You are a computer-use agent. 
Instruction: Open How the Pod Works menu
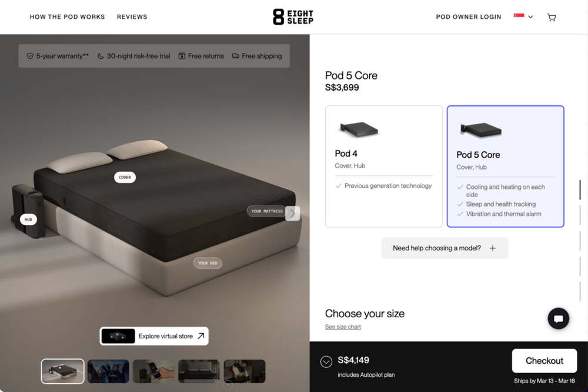(x=68, y=17)
